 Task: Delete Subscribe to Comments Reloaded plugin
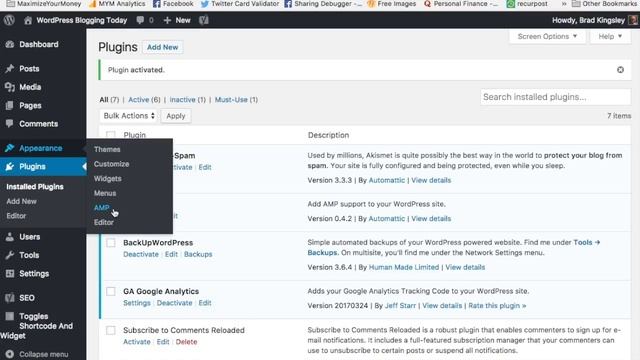186,342
